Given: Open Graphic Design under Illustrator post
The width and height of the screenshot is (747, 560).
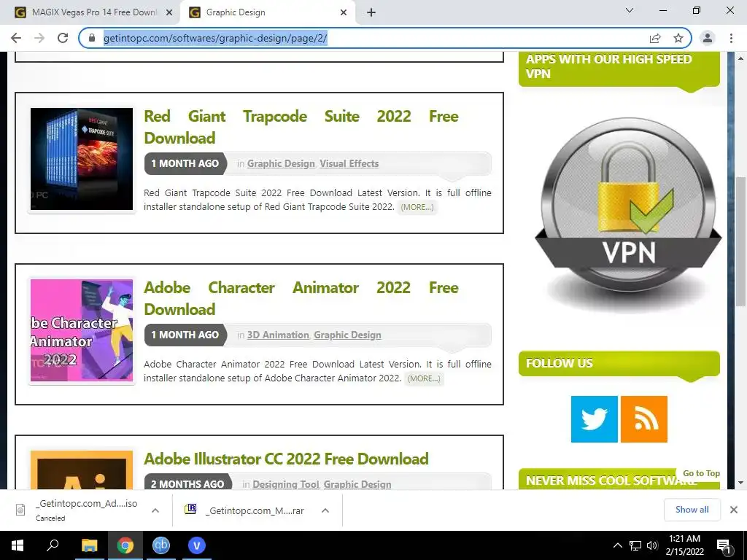Looking at the screenshot, I should pos(357,484).
